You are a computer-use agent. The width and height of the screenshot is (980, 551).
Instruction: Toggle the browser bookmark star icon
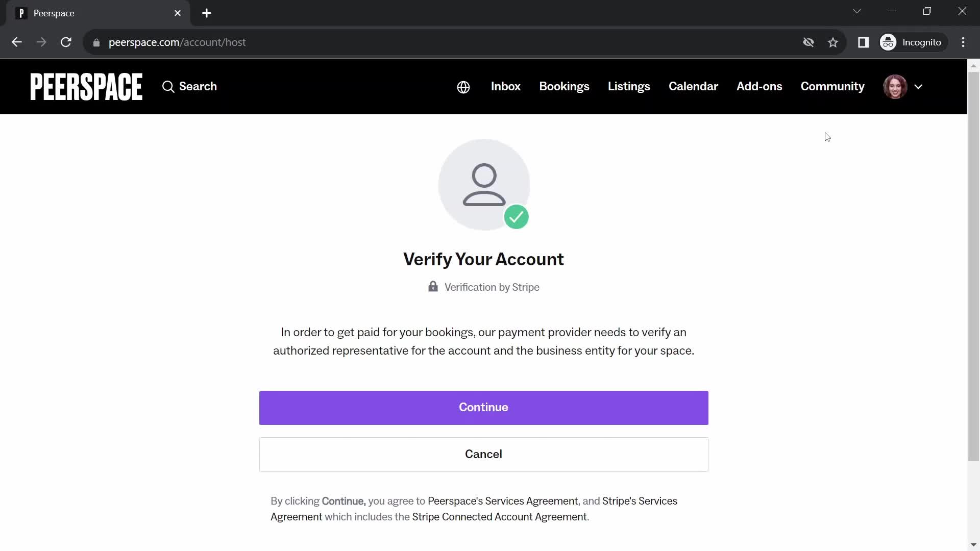pyautogui.click(x=834, y=42)
